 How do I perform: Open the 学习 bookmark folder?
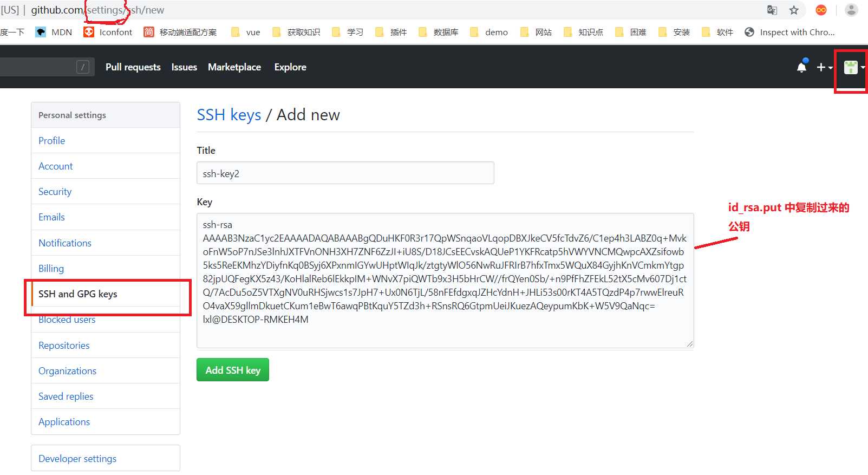pyautogui.click(x=348, y=32)
